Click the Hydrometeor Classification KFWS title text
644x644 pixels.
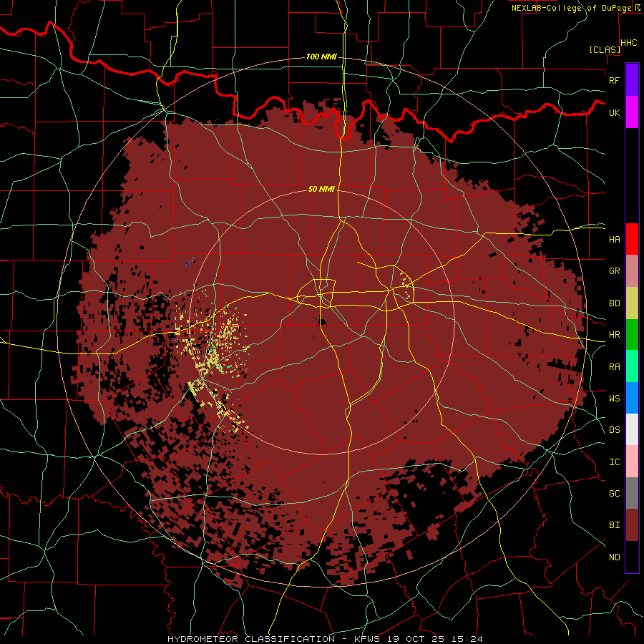click(325, 639)
